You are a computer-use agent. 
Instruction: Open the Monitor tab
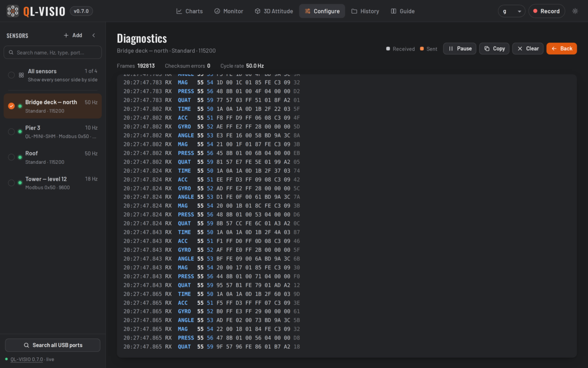tap(228, 11)
